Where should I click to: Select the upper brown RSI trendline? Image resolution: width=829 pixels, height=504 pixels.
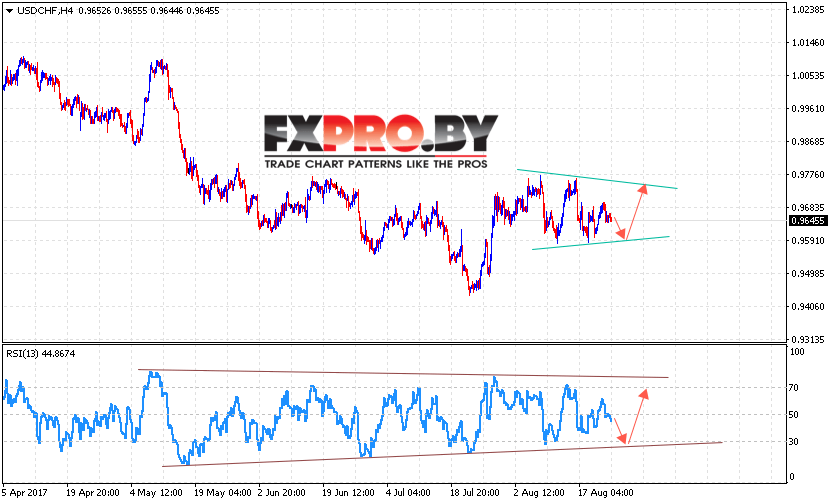(403, 373)
